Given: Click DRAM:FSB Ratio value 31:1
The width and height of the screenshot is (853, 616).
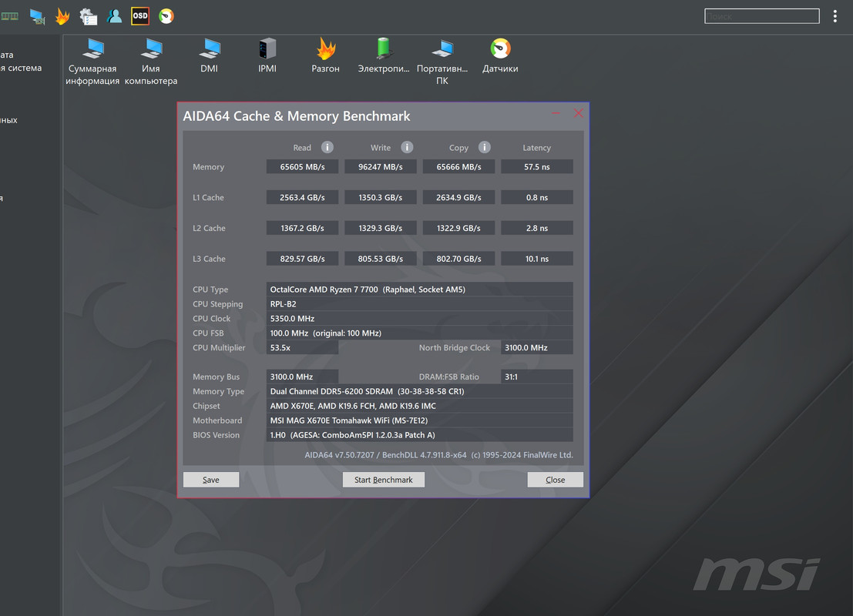Looking at the screenshot, I should click(x=537, y=377).
